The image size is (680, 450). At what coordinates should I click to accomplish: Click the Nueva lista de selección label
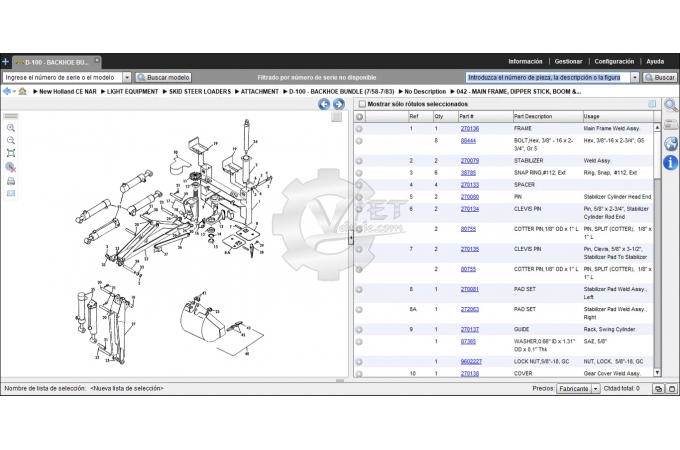tap(127, 388)
